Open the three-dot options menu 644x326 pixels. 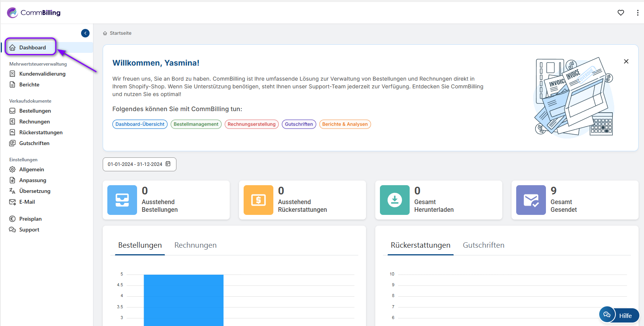pos(637,13)
